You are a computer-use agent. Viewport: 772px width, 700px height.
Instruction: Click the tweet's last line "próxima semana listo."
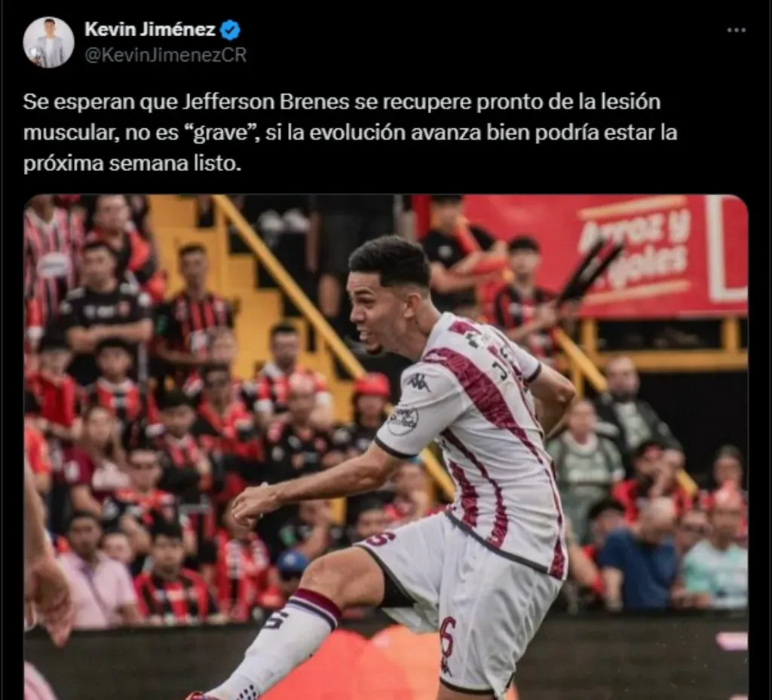click(x=133, y=164)
